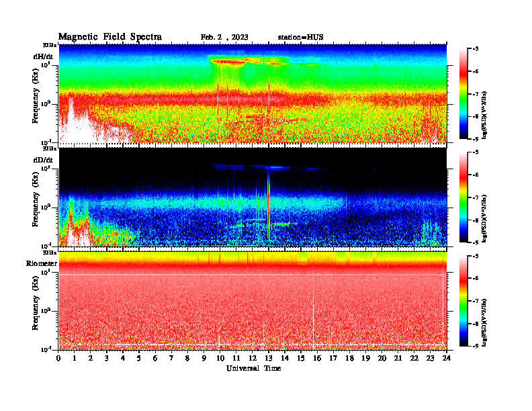Click the "Feb. 2 , 2023" date text

click(224, 37)
